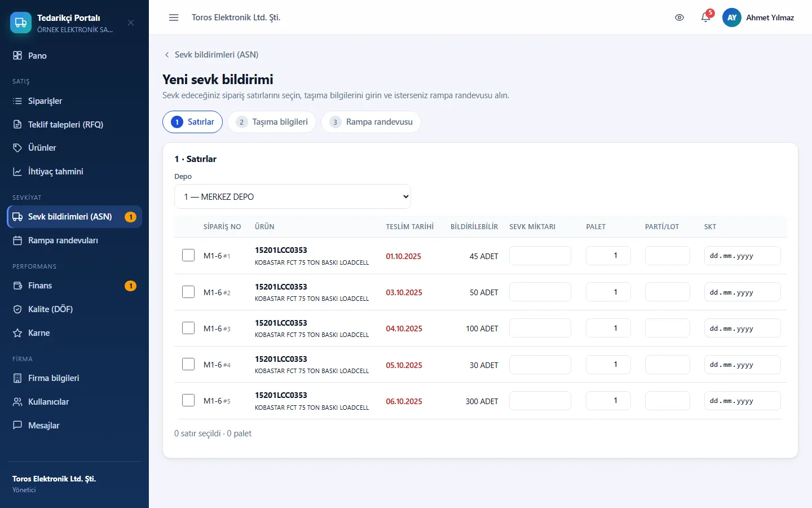
Task: Click the red date 05.10.2025
Action: 404,365
